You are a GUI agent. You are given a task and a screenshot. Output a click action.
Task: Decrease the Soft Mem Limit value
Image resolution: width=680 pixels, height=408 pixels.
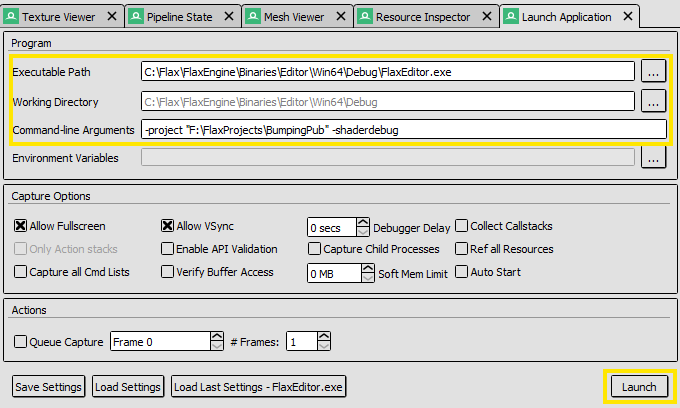pos(368,278)
